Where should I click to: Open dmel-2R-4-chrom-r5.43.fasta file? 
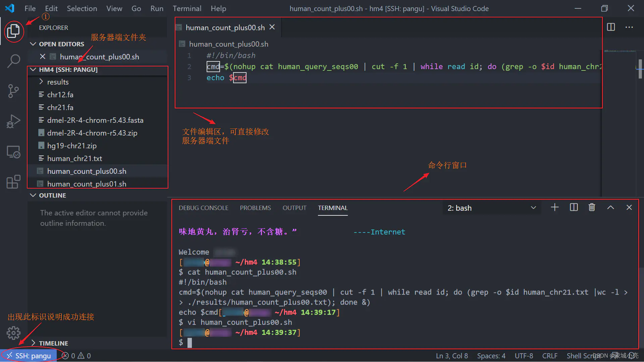pyautogui.click(x=95, y=120)
